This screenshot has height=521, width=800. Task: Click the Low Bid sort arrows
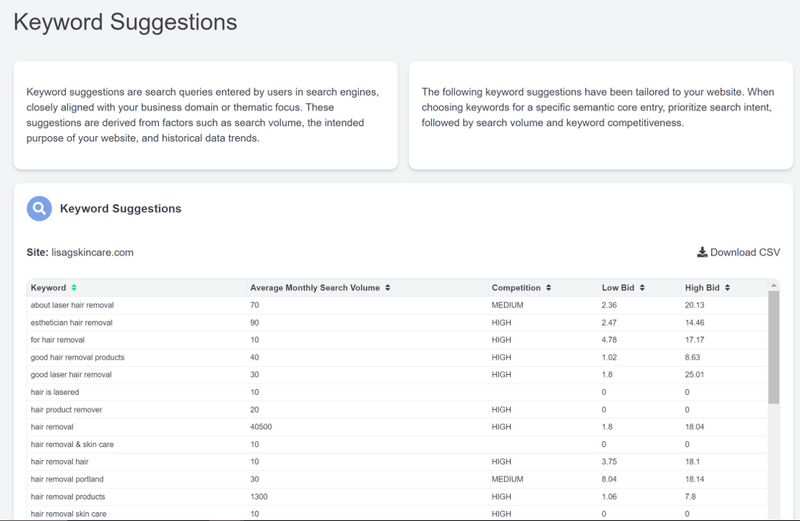642,288
